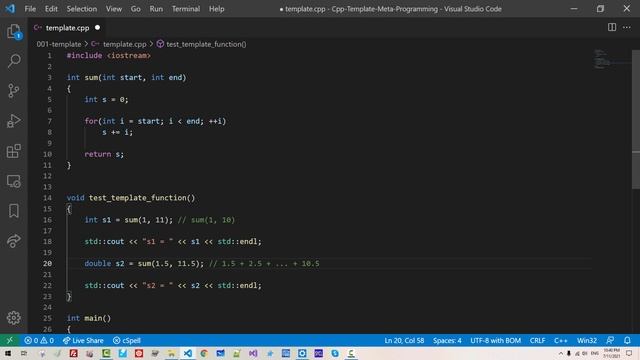
Task: Go to line via Ln 20, Col 58
Action: click(x=404, y=340)
